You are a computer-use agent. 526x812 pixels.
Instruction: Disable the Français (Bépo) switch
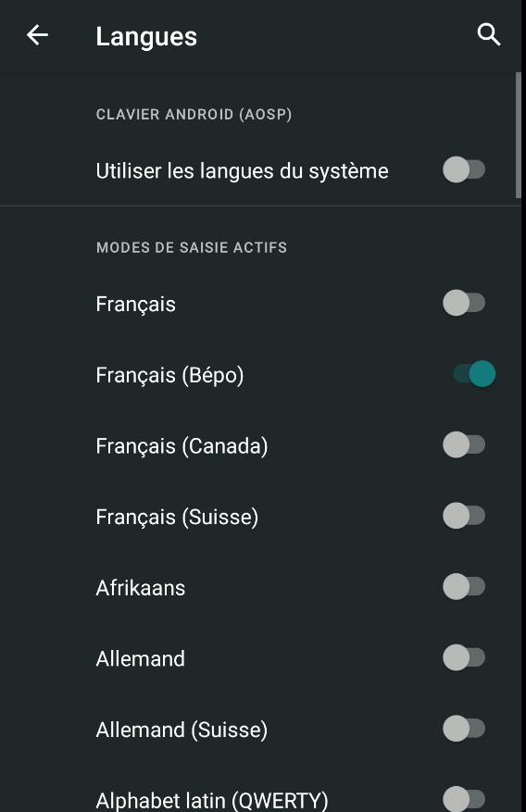(x=474, y=374)
